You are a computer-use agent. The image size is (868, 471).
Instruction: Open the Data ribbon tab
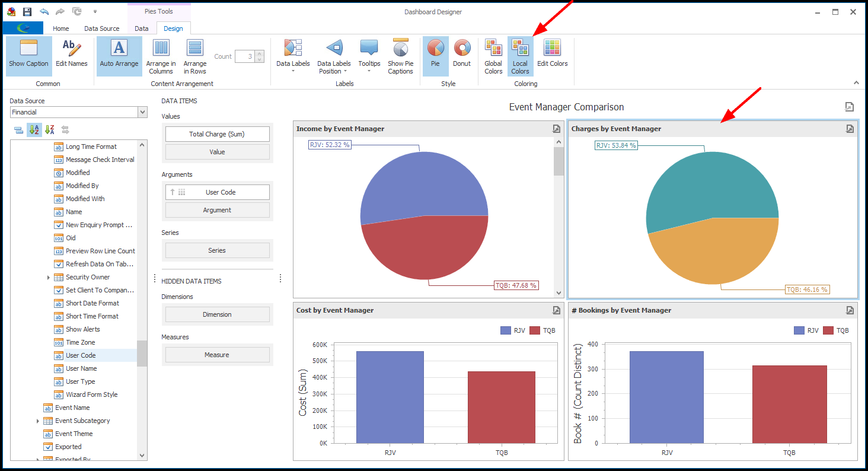142,28
